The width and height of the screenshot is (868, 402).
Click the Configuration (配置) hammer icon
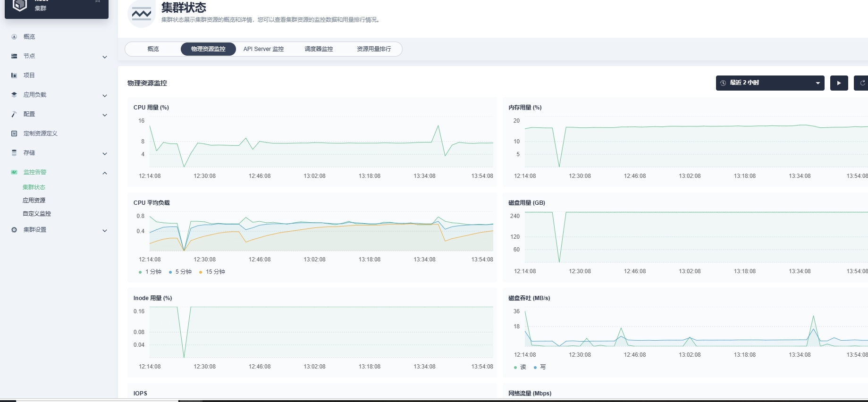(x=14, y=114)
